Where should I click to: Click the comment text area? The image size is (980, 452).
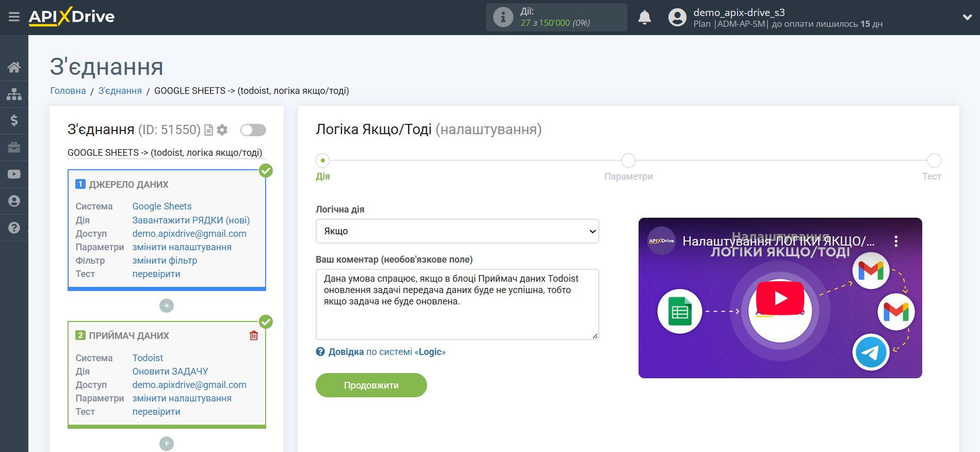457,304
